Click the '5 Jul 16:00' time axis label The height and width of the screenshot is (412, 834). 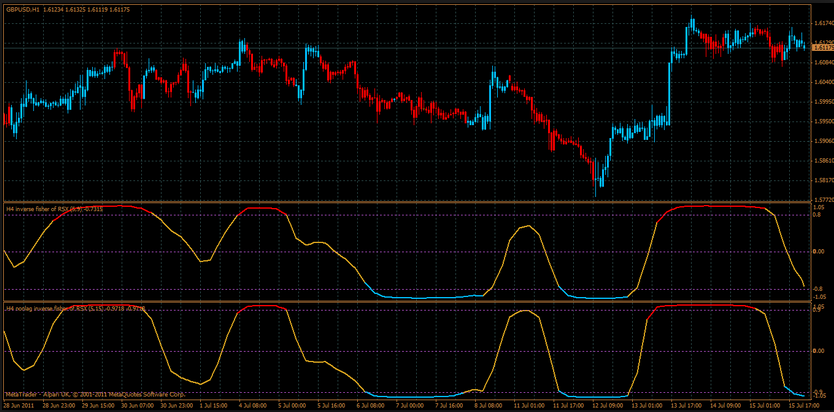pyautogui.click(x=329, y=406)
